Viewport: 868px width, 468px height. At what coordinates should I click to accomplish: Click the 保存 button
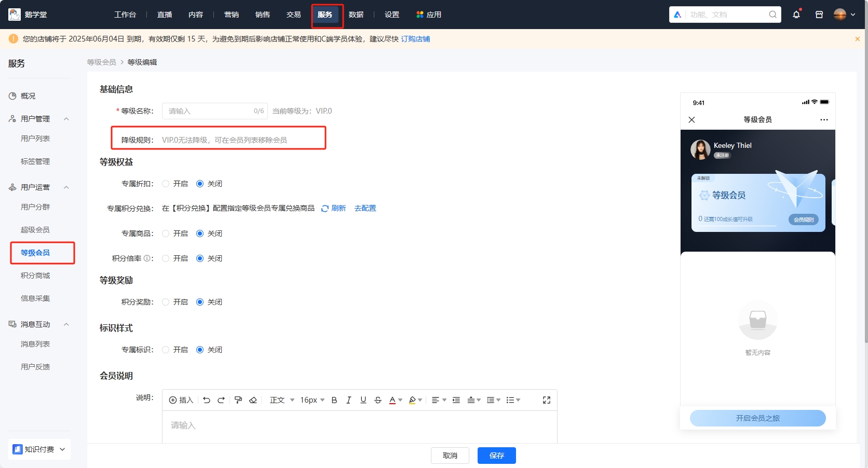tap(496, 456)
